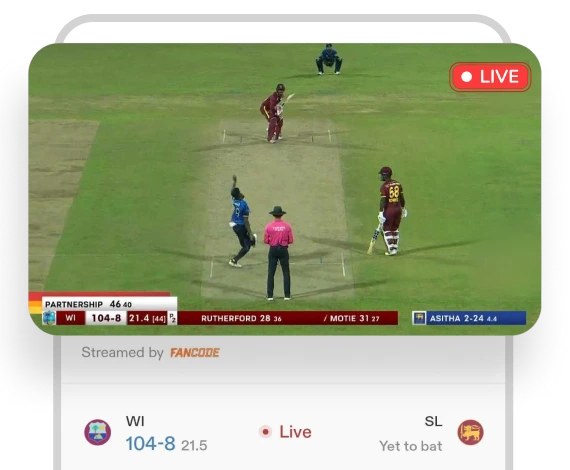
Task: Click the powerplay P2 indicator
Action: (173, 318)
